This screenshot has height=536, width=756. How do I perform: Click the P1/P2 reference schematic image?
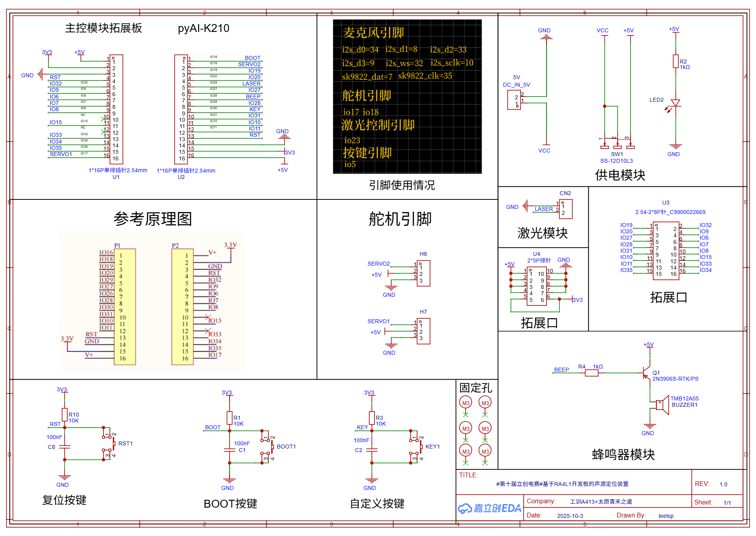(x=152, y=302)
